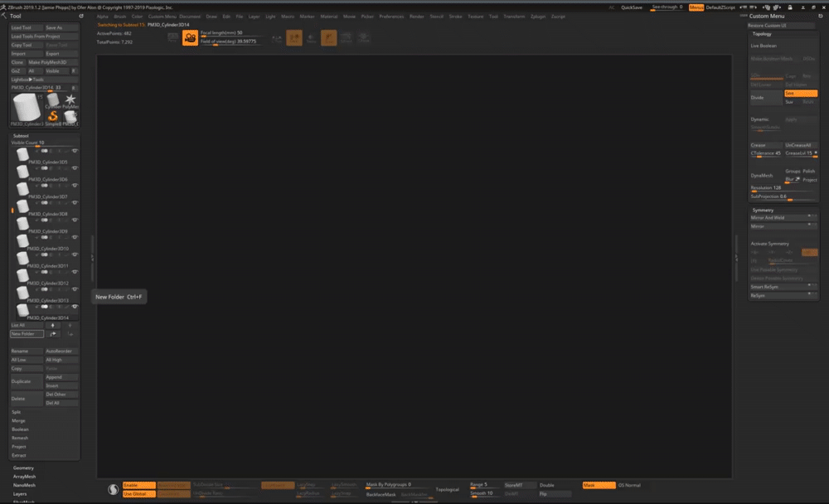The image size is (829, 504).
Task: Adjust the CTolerance 45 slider
Action: [765, 154]
